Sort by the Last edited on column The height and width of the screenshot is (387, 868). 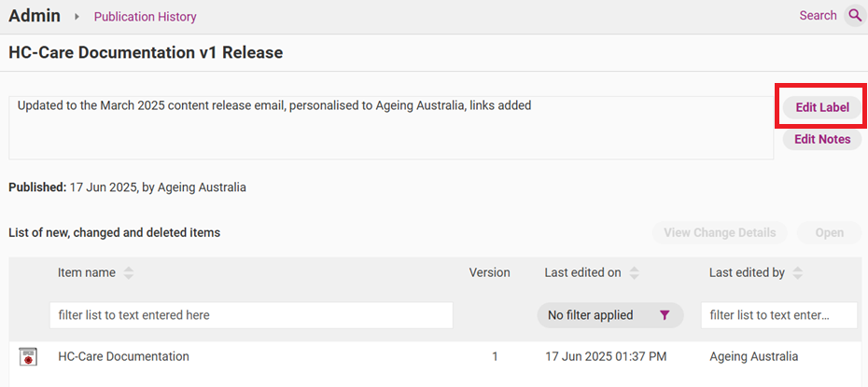point(634,273)
